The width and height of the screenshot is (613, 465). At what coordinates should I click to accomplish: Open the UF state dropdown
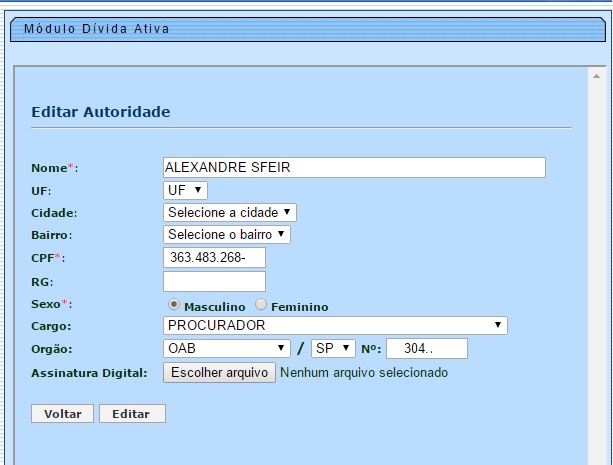coord(185,190)
